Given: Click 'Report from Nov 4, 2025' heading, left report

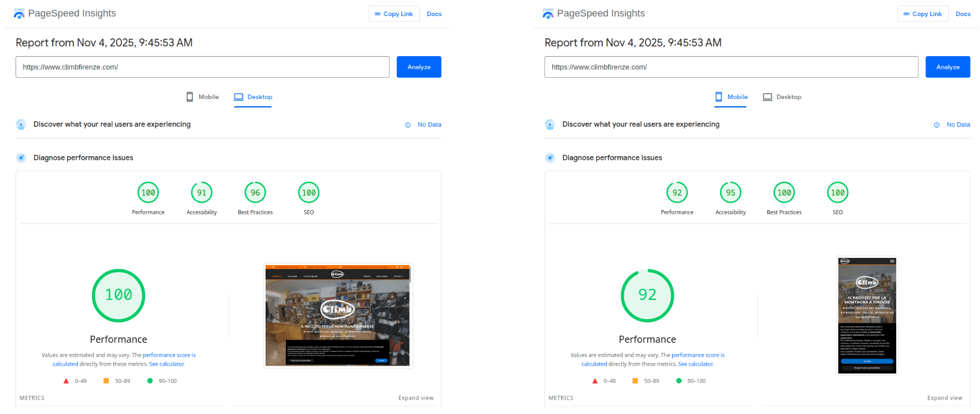Looking at the screenshot, I should (x=104, y=43).
